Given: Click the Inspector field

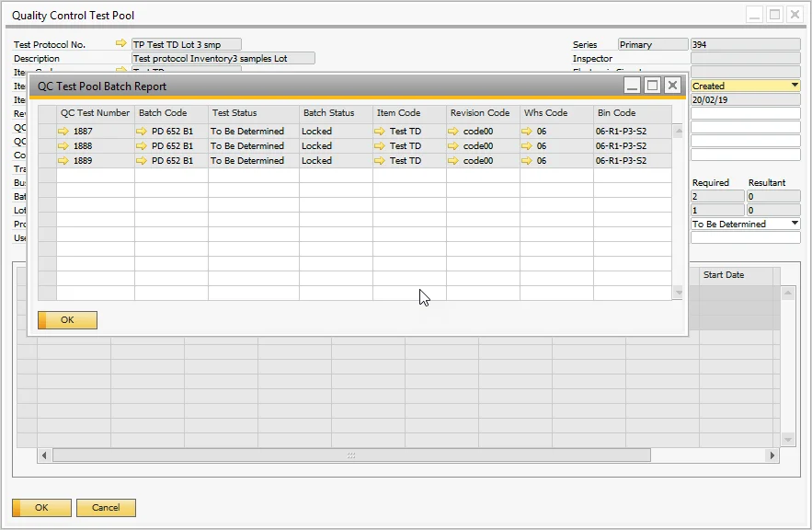Looking at the screenshot, I should point(746,59).
